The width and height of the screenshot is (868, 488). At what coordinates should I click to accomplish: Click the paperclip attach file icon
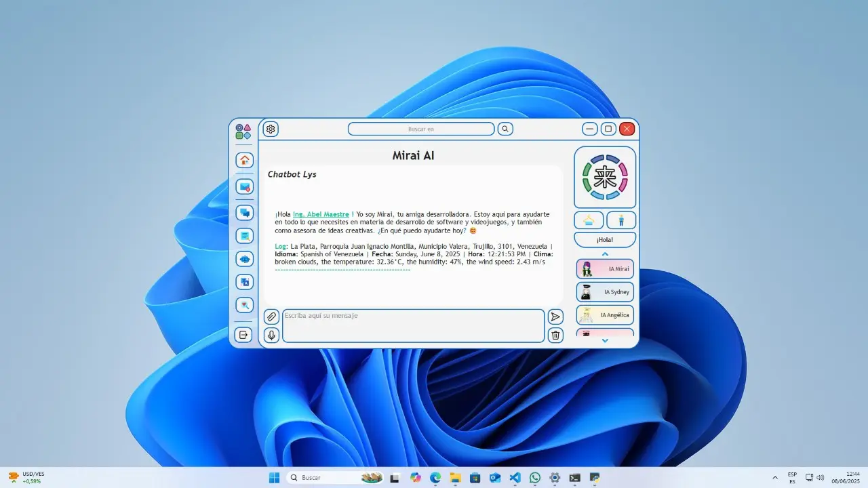click(x=271, y=317)
